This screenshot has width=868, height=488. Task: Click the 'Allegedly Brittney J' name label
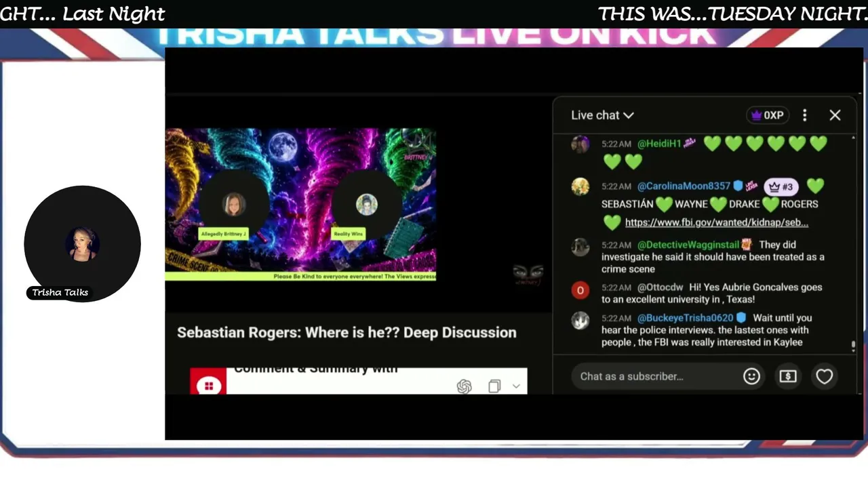coord(223,234)
